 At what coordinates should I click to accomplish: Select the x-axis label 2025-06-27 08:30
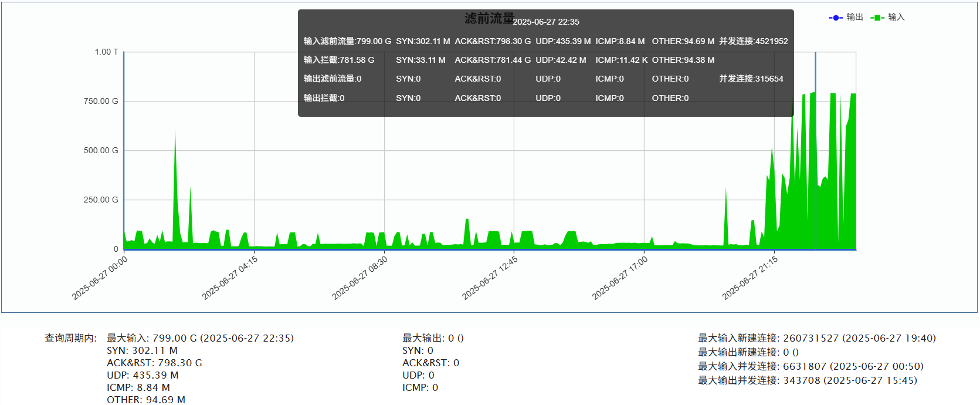[360, 278]
